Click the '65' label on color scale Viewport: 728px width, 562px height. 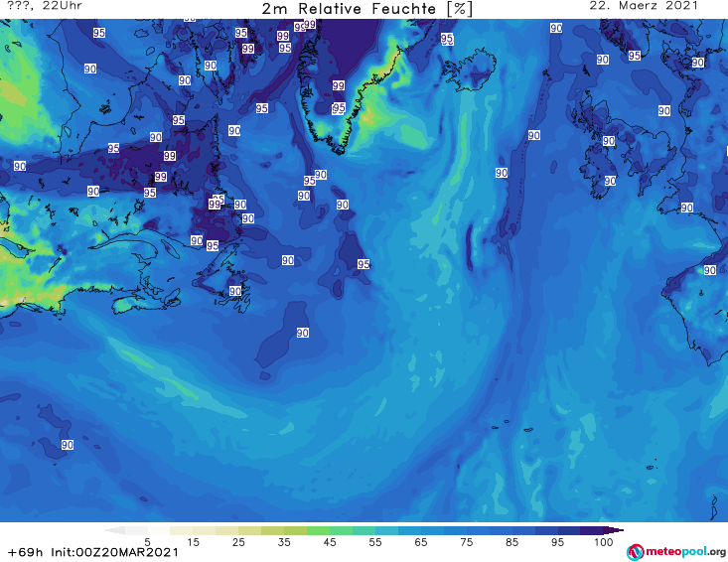click(x=421, y=542)
